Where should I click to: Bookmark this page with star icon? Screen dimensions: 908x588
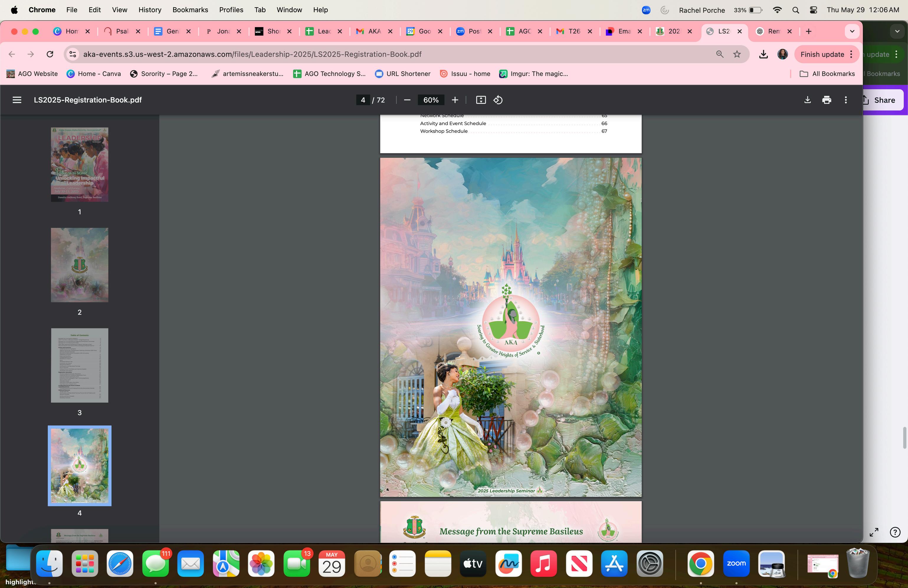click(x=737, y=54)
